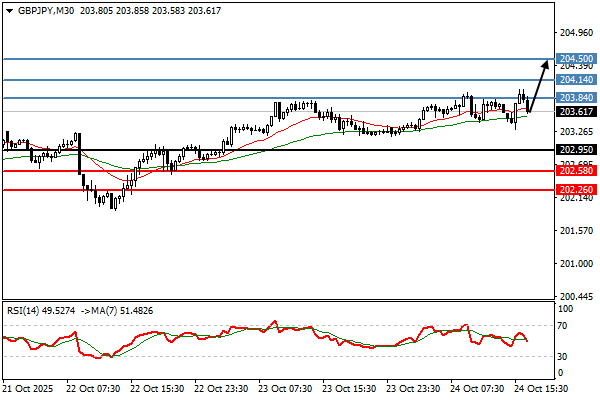600x400 pixels.
Task: Select the RSI 70 level marker
Action: pyautogui.click(x=564, y=326)
